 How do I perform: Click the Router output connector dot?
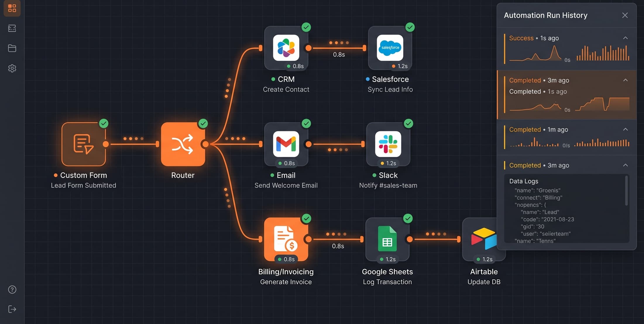[x=206, y=144]
